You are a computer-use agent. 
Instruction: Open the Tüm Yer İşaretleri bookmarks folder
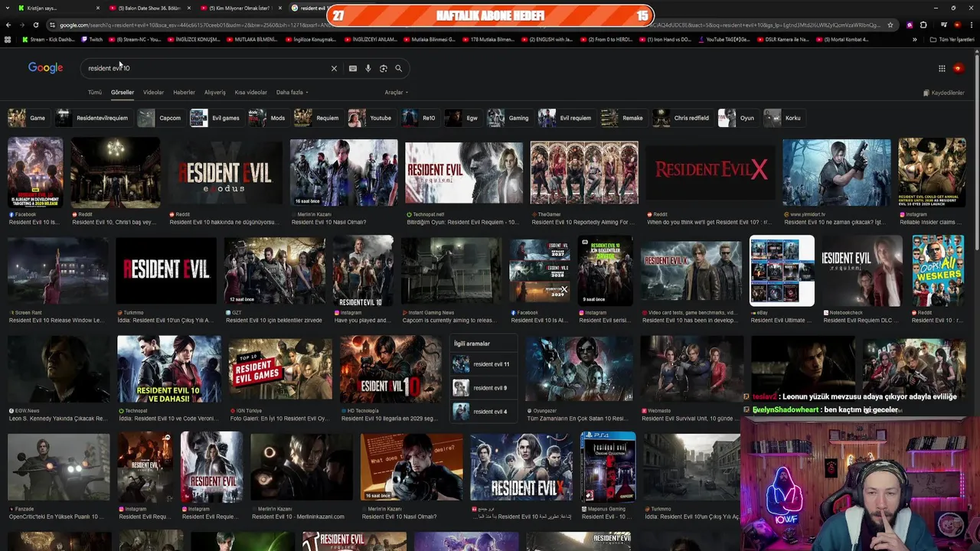[952, 39]
